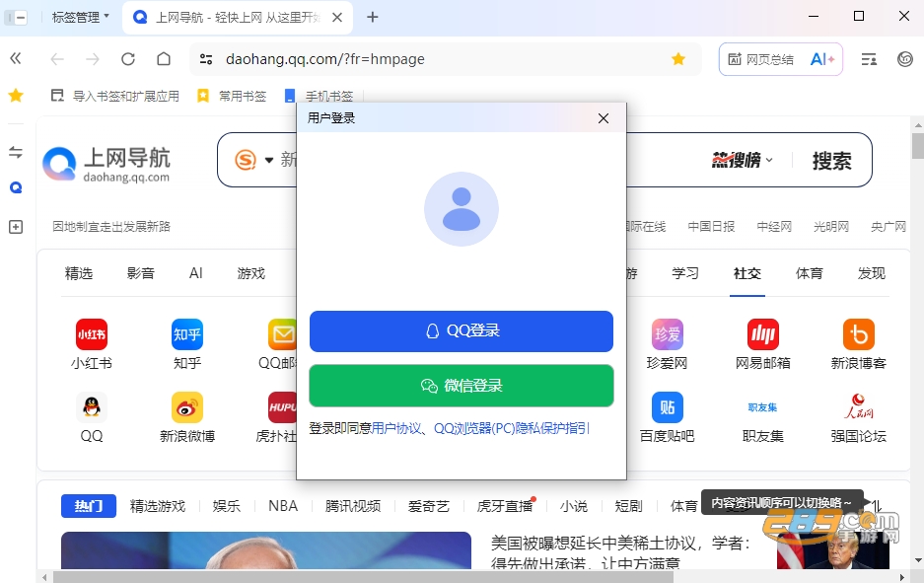Close the 上网导航 browser tab
The height and width of the screenshot is (583, 924).
337,18
